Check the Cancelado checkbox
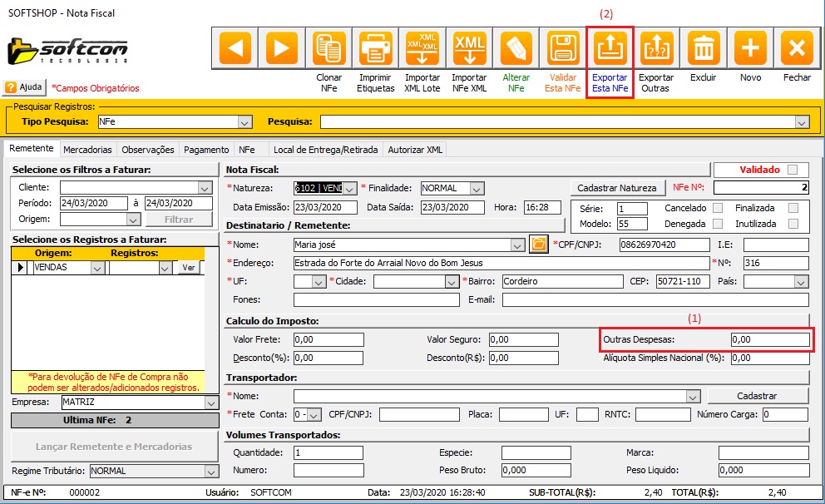This screenshot has width=825, height=504. [718, 208]
